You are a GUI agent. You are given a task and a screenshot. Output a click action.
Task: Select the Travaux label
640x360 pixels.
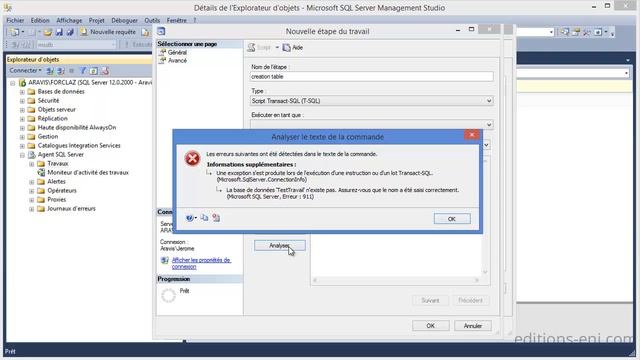click(x=58, y=163)
